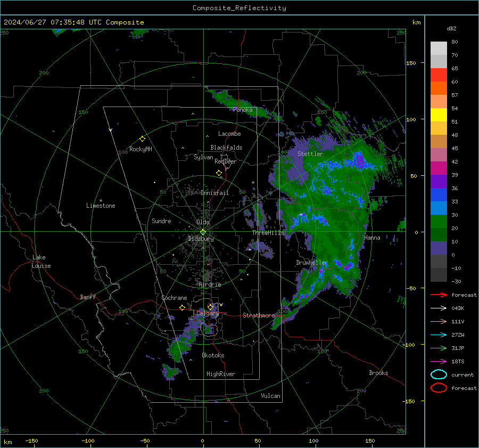Click the Vulcan city label
Viewport: 479px width, 448px height.
point(270,396)
